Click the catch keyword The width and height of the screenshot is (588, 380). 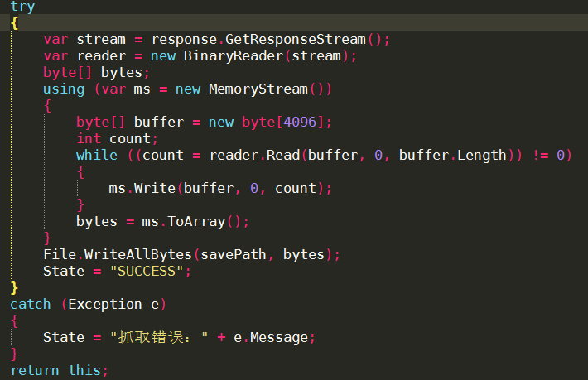[31, 304]
